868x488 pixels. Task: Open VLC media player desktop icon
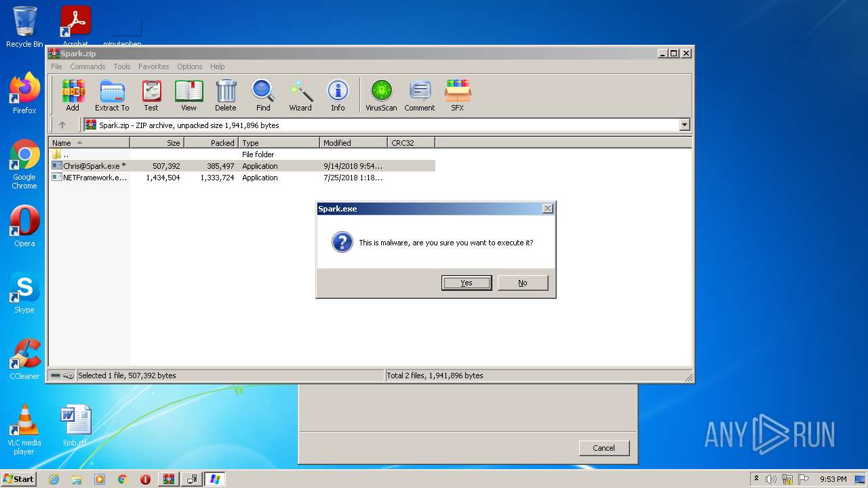point(24,430)
